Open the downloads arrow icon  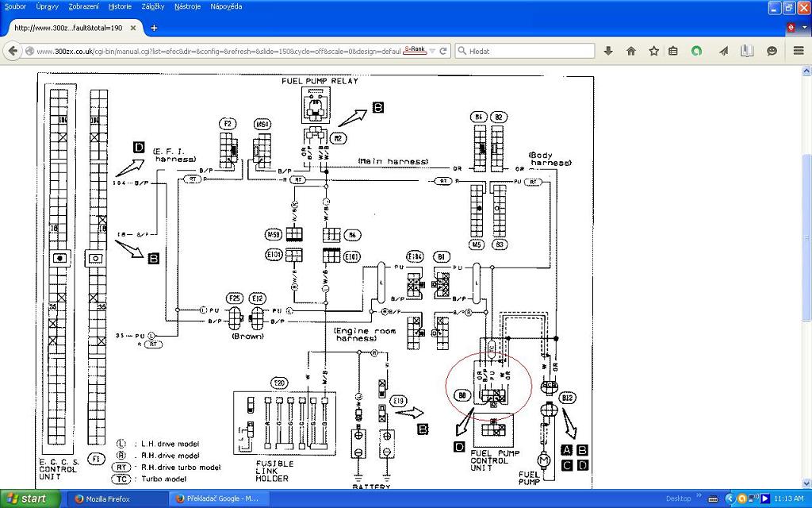point(608,51)
